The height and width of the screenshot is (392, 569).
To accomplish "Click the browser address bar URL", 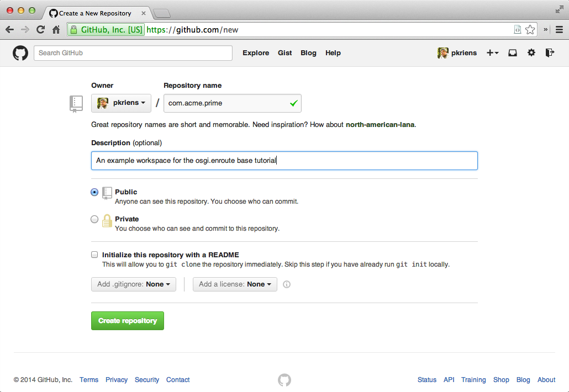I will coord(192,30).
